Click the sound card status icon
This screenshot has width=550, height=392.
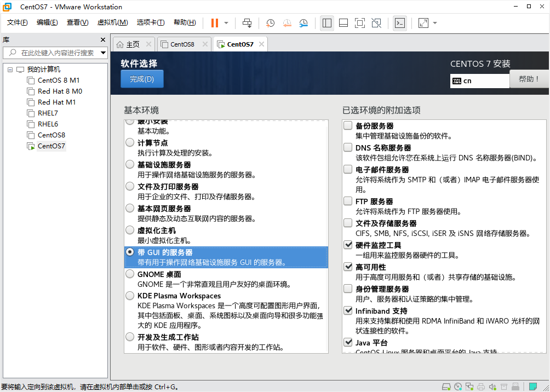point(492,387)
